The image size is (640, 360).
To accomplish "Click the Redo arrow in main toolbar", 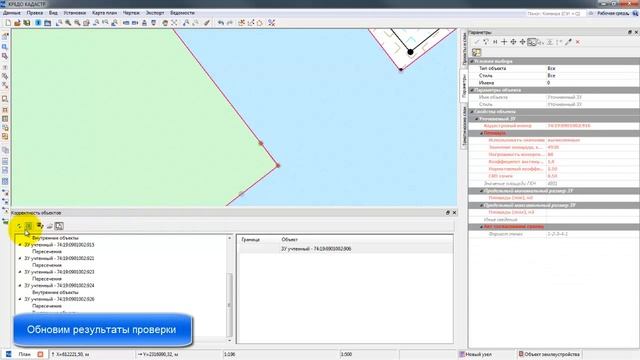I will click(230, 23).
